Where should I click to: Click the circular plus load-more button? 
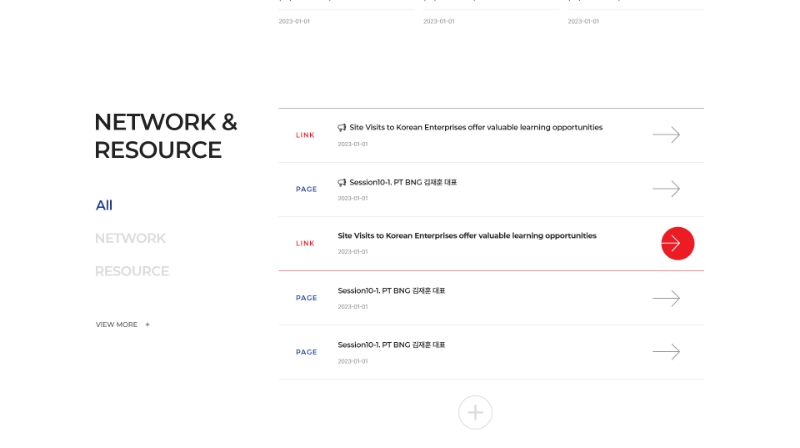click(475, 412)
